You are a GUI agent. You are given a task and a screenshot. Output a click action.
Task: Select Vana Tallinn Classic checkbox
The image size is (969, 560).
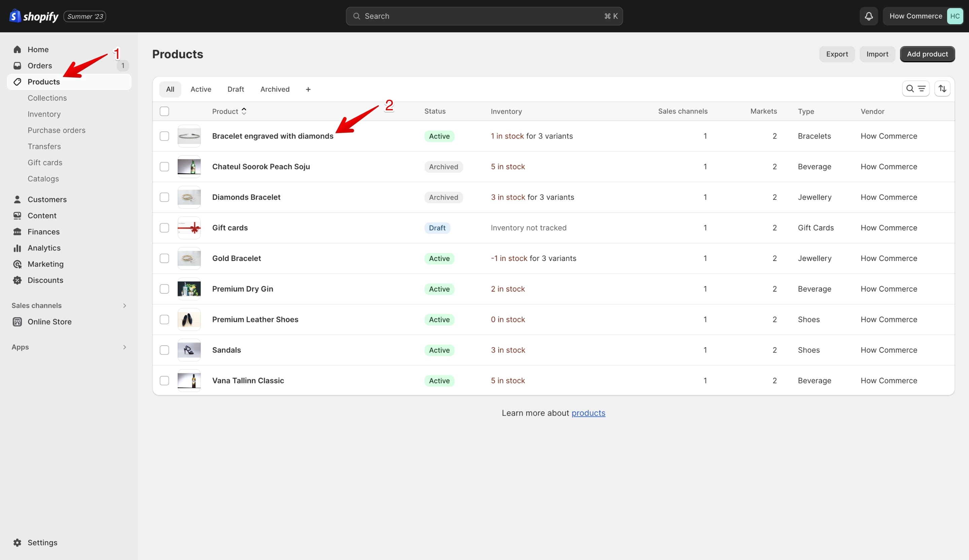coord(164,380)
